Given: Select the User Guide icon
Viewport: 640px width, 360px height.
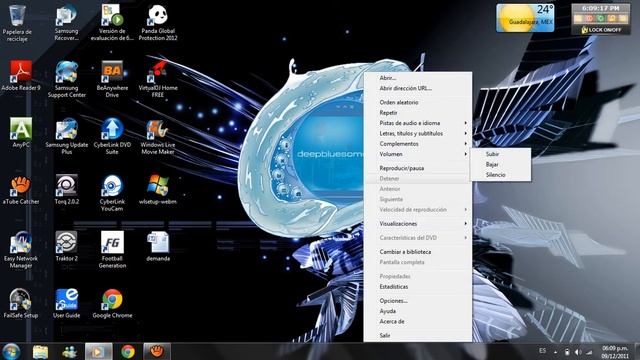Looking at the screenshot, I should pyautogui.click(x=67, y=304).
